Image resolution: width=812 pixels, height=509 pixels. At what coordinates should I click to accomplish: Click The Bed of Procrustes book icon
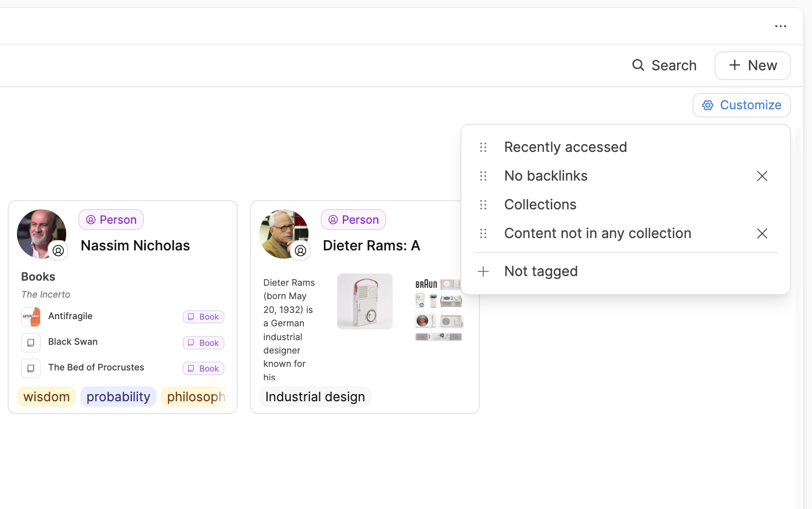pos(31,368)
